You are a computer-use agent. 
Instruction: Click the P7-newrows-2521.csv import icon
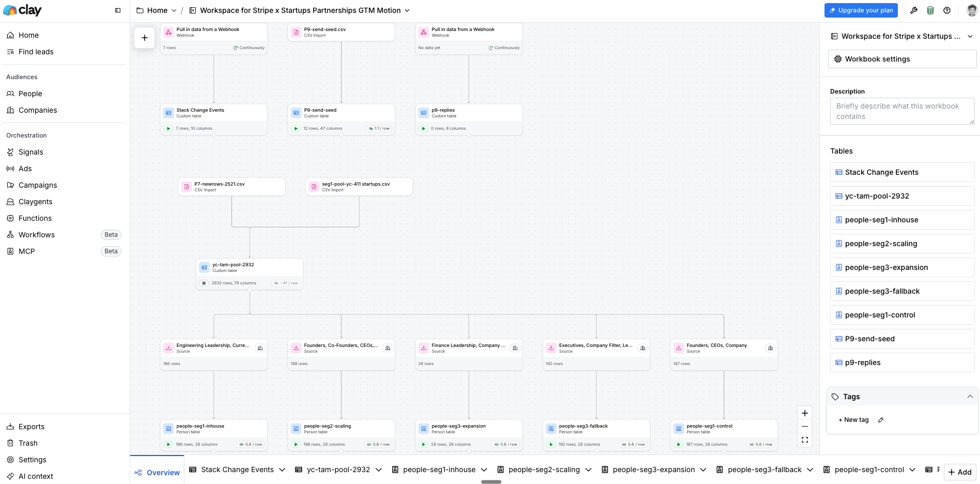pos(186,187)
